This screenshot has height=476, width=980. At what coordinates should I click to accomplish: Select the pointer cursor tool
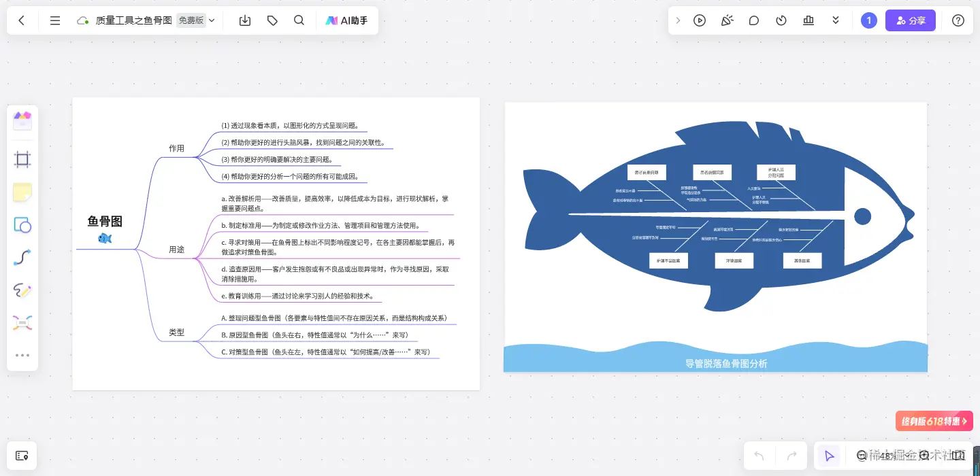click(829, 456)
